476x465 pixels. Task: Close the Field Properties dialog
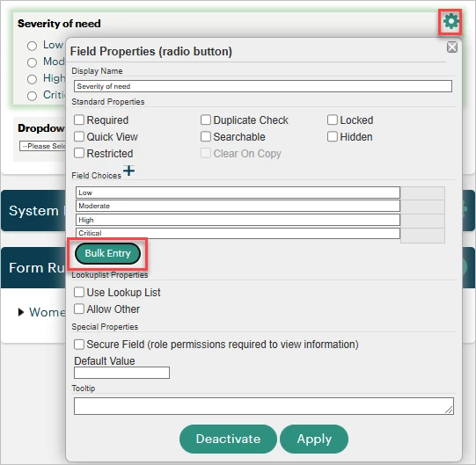click(x=452, y=47)
